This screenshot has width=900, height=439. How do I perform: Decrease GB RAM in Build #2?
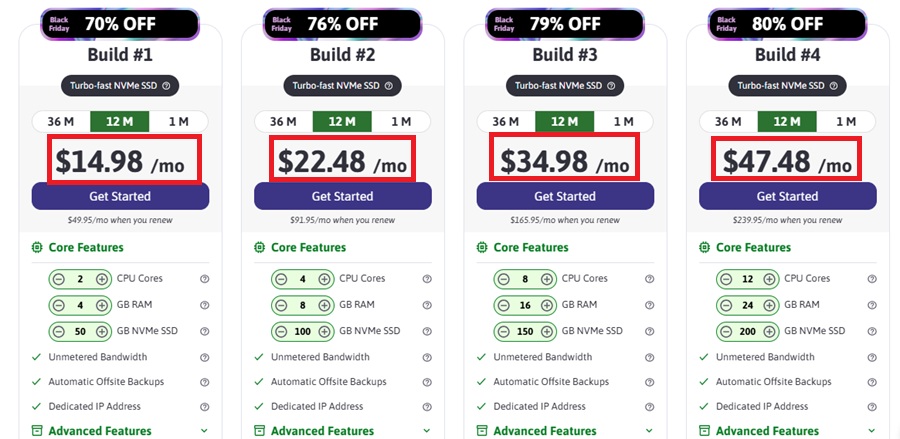[280, 305]
